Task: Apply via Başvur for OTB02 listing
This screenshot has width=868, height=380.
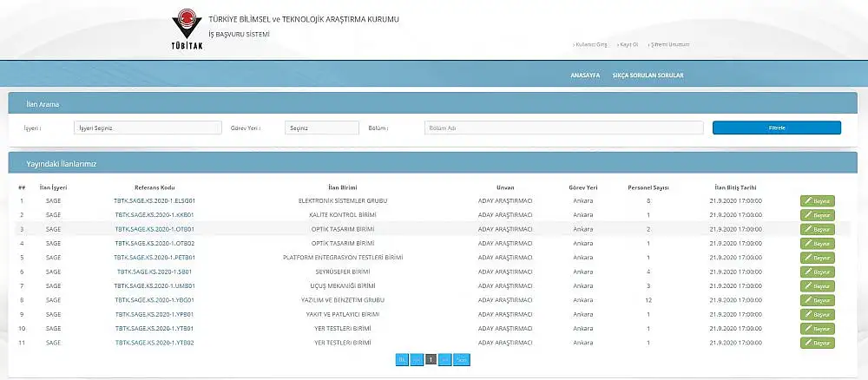Action: [x=818, y=244]
